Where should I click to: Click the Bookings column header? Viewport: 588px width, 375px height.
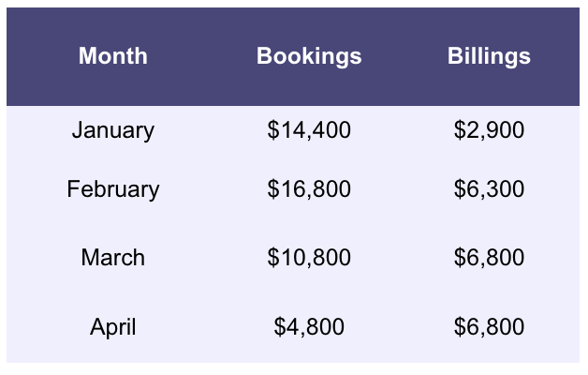coord(309,56)
